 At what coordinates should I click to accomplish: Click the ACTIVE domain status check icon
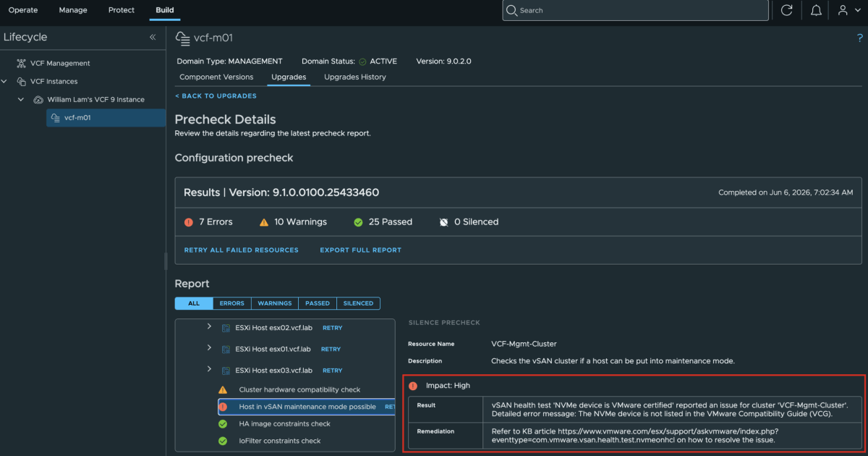pos(362,62)
